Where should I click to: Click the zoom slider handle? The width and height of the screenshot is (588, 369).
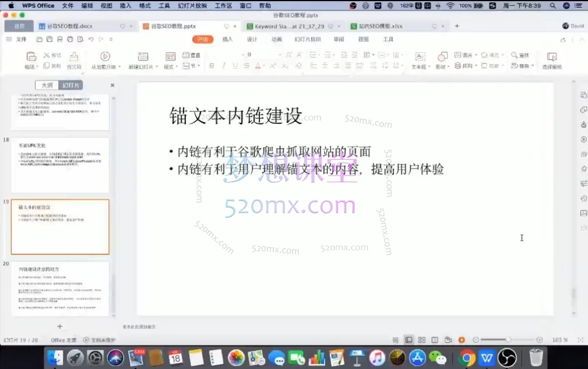(x=508, y=340)
